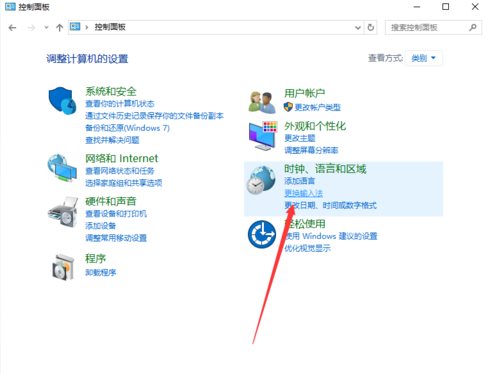Click the control panel icon in title bar

pyautogui.click(x=10, y=7)
